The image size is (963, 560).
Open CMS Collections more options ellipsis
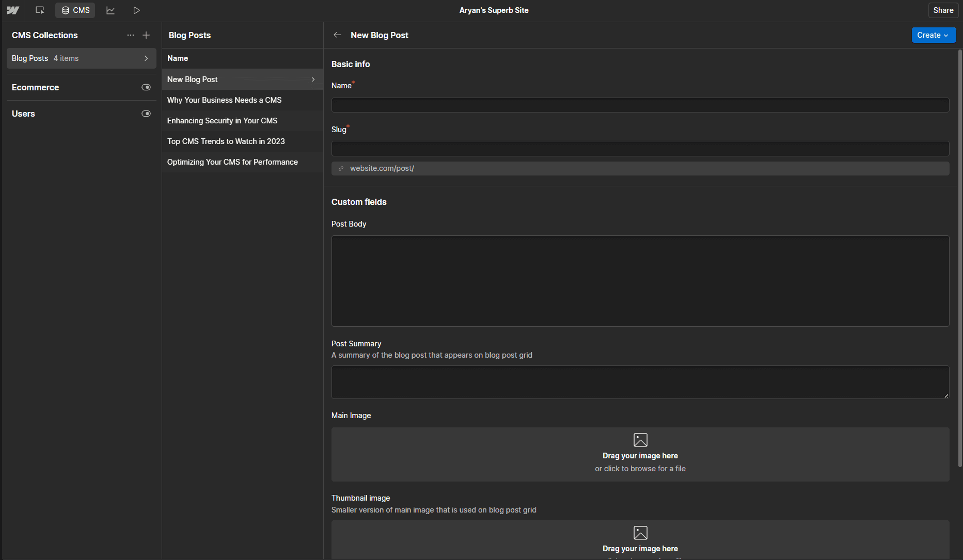pos(131,35)
